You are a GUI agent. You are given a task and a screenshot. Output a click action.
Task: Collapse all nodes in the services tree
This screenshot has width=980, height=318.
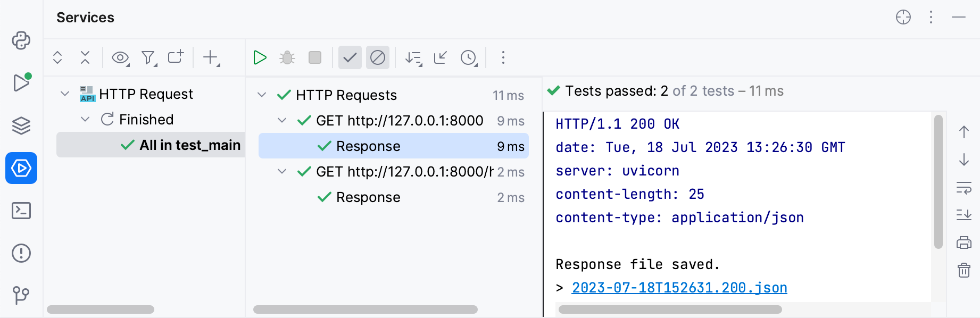85,57
